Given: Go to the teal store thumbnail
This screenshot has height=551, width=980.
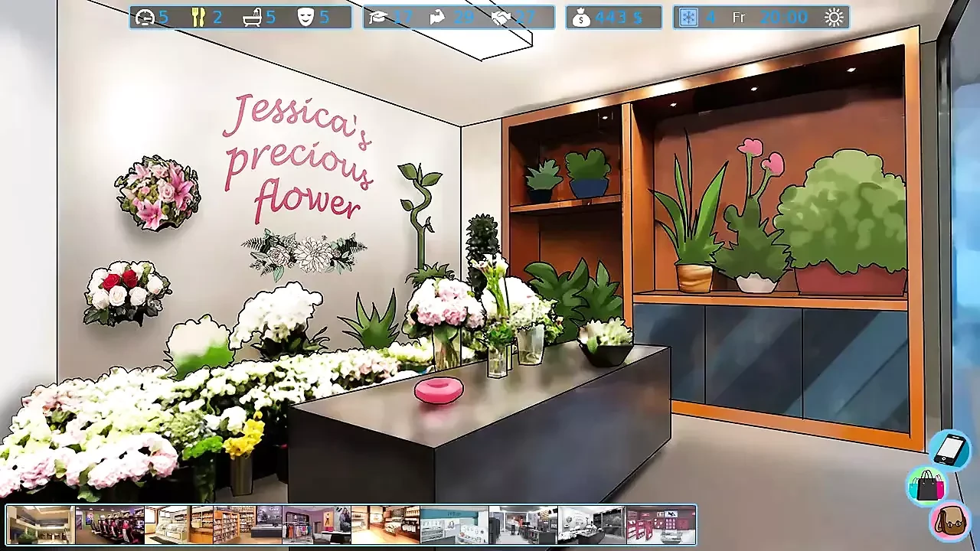Looking at the screenshot, I should [455, 525].
